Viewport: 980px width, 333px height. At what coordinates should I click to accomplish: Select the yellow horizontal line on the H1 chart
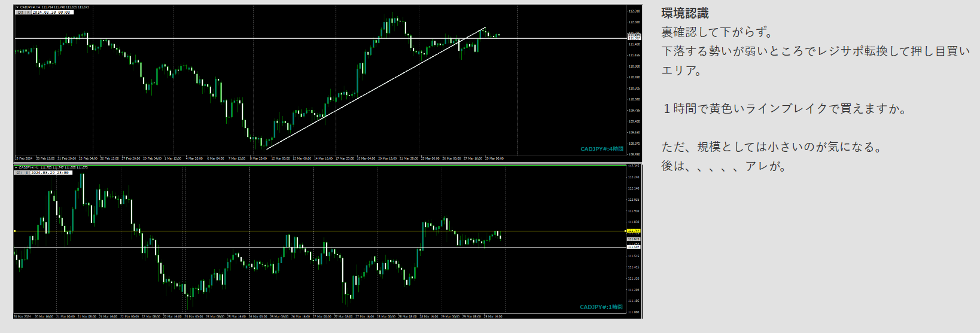(x=320, y=231)
